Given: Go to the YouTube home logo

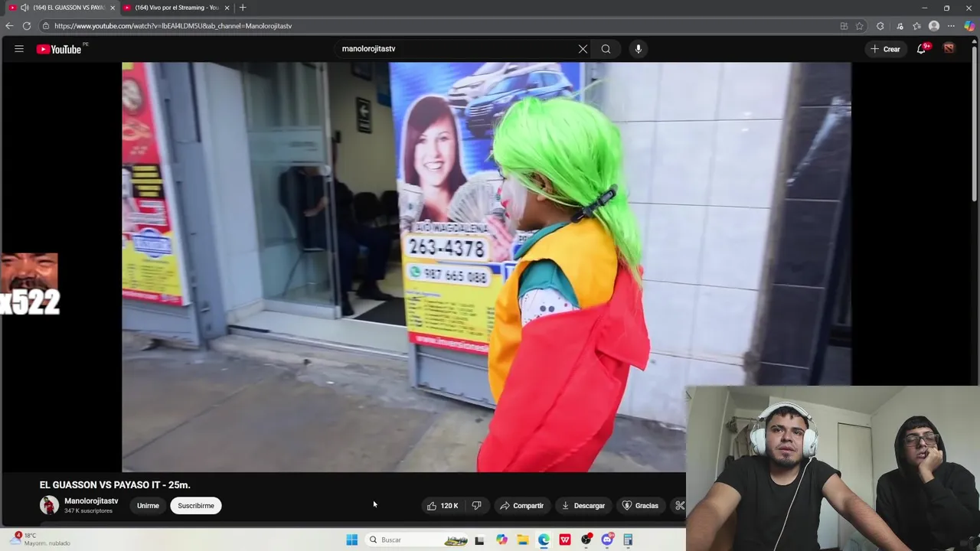Looking at the screenshot, I should (59, 49).
